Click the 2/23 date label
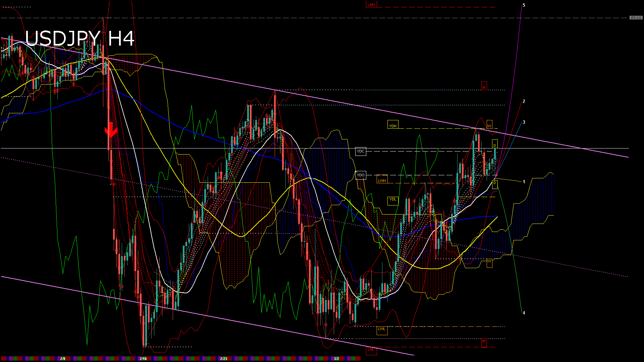Image resolution: width=644 pixels, height=362 pixels. pos(224,358)
